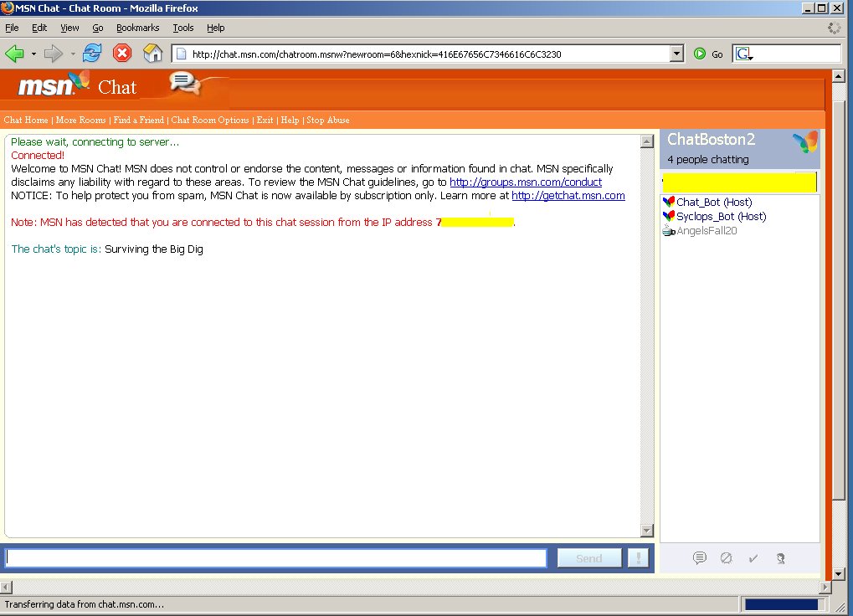Expand the address bar URL dropdown
Screen dimensions: 853x616
[677, 54]
